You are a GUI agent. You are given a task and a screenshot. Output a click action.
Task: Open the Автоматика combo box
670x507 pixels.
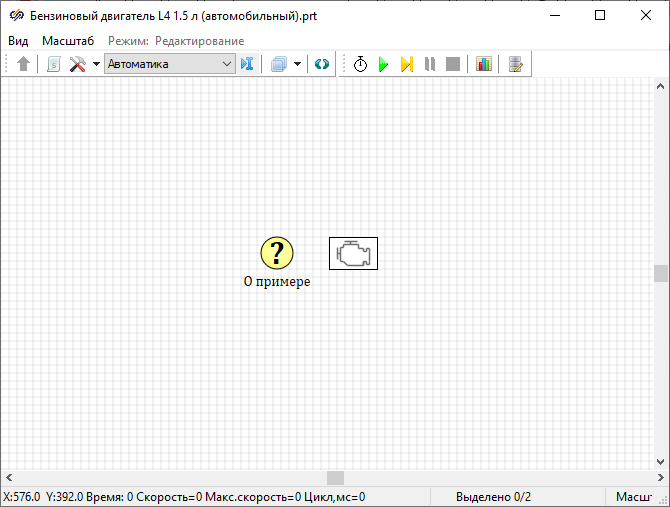169,64
